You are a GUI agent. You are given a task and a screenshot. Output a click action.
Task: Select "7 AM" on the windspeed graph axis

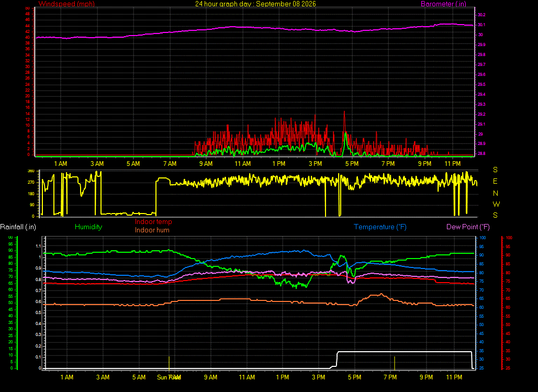(x=170, y=164)
